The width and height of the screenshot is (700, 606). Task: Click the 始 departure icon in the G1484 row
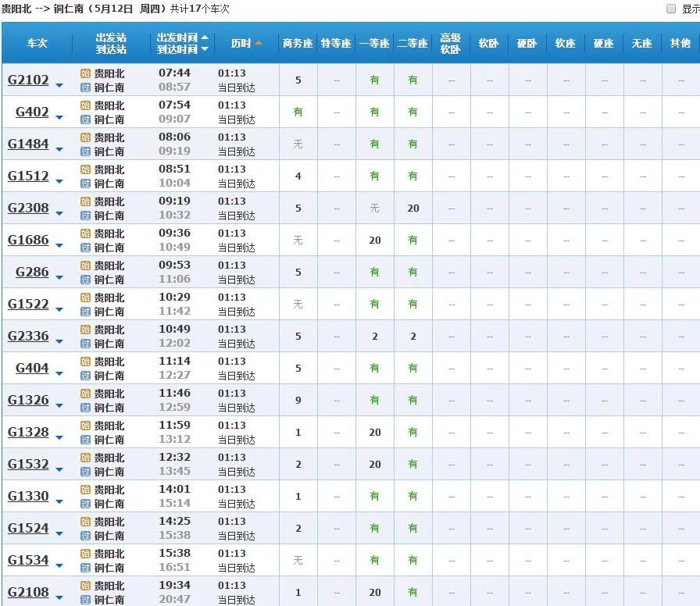click(x=84, y=137)
